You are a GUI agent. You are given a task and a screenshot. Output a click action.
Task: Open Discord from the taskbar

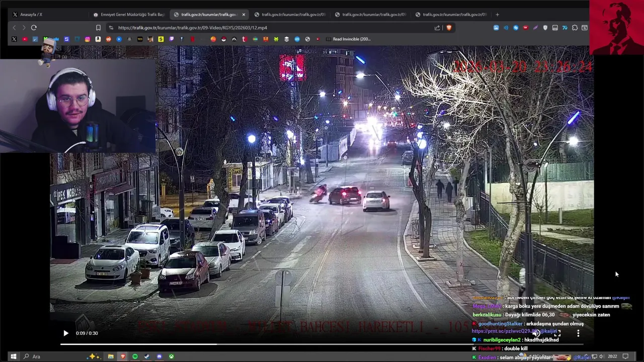[159, 356]
